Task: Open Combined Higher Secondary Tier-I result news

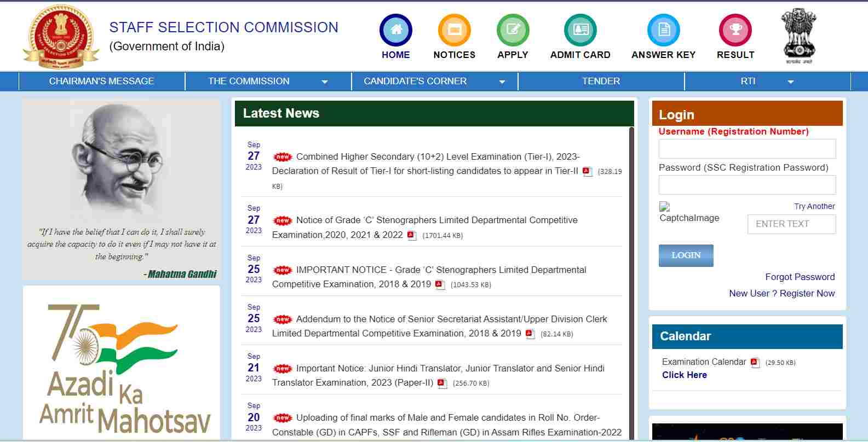Action: [x=425, y=164]
